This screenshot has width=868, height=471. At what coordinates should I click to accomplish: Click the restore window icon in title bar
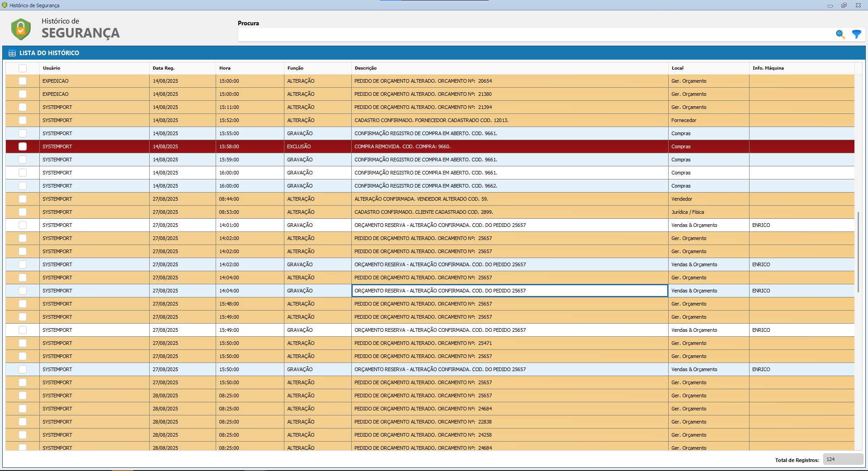pyautogui.click(x=844, y=5)
